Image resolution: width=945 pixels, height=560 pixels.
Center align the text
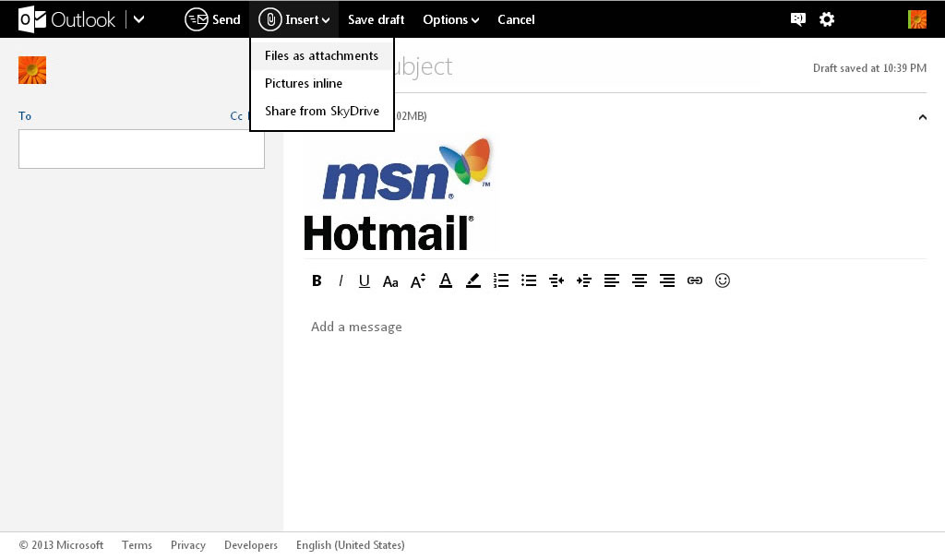640,280
